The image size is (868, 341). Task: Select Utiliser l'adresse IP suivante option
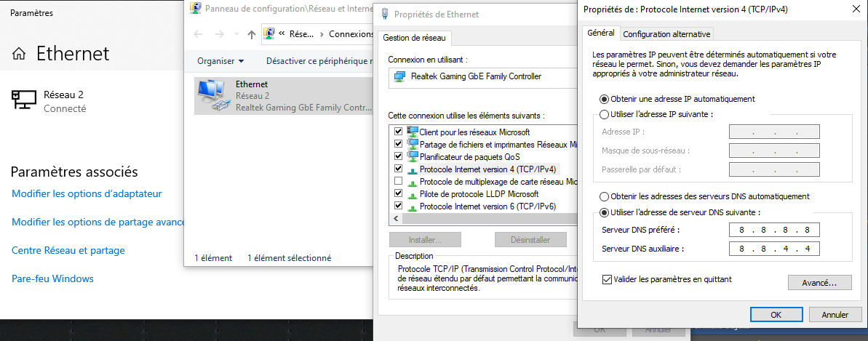click(x=604, y=114)
